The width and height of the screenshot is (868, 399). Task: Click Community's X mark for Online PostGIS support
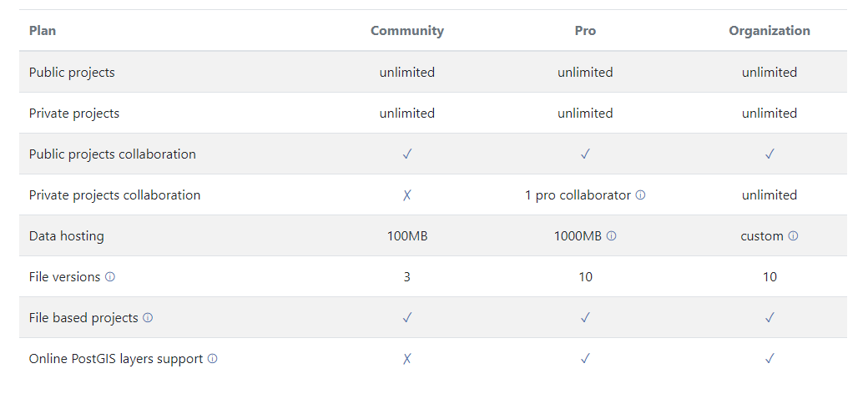(x=407, y=359)
